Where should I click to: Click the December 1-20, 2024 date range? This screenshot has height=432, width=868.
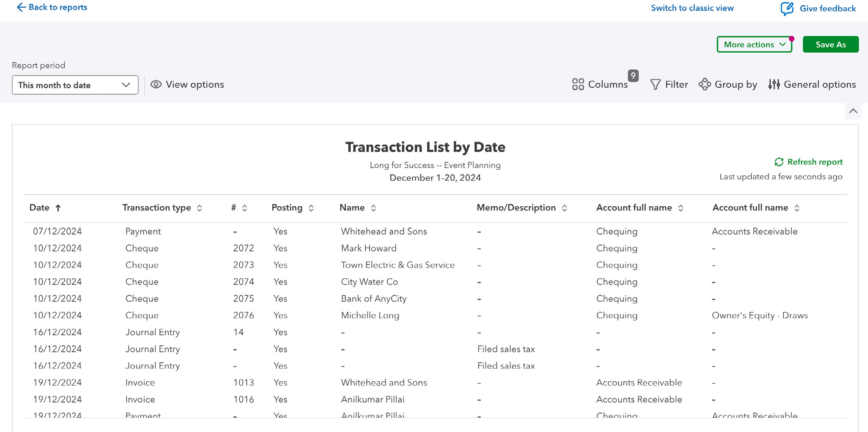(435, 178)
